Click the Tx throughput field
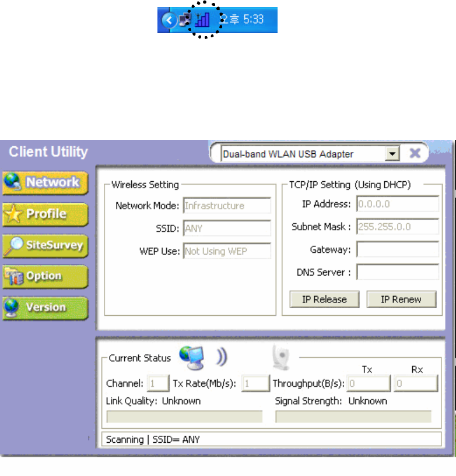 coord(369,383)
